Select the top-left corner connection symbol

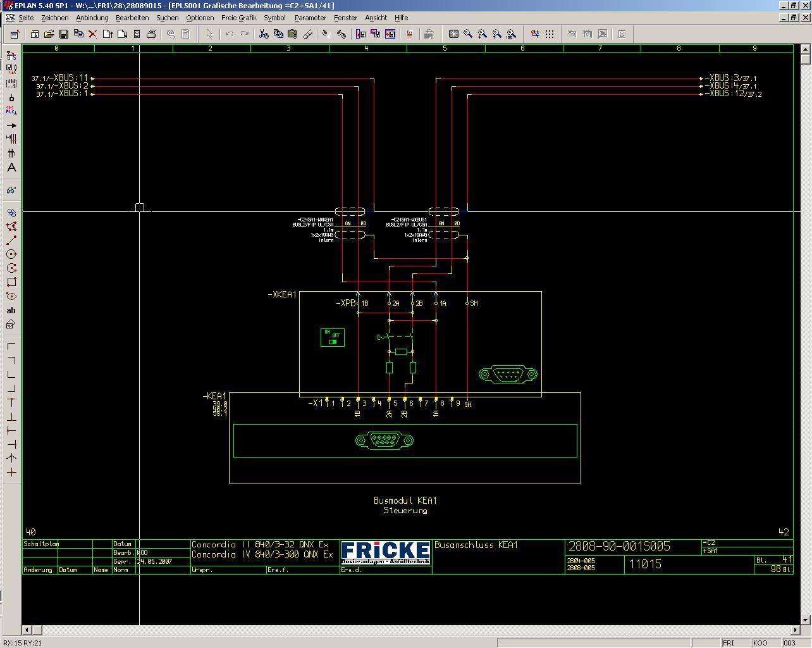[11, 346]
